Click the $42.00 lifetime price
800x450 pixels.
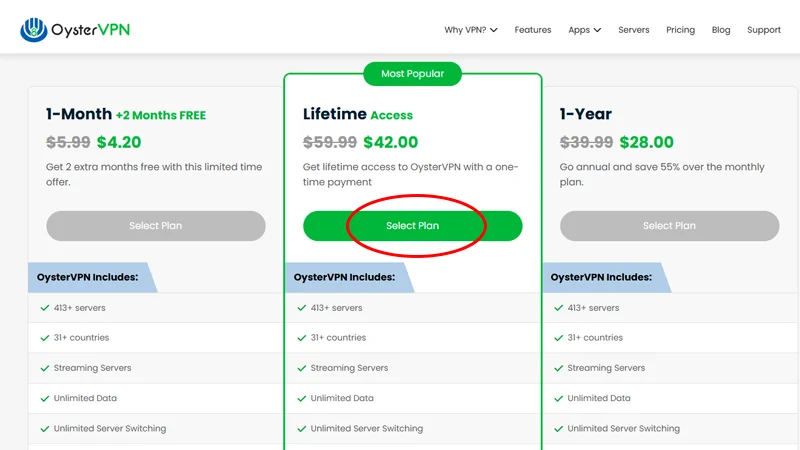click(390, 142)
